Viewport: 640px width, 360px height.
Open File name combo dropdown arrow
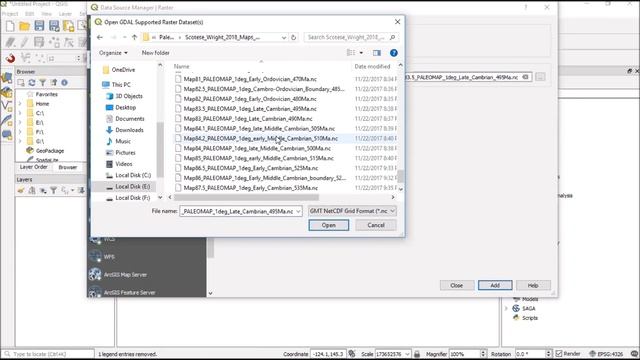coord(298,211)
